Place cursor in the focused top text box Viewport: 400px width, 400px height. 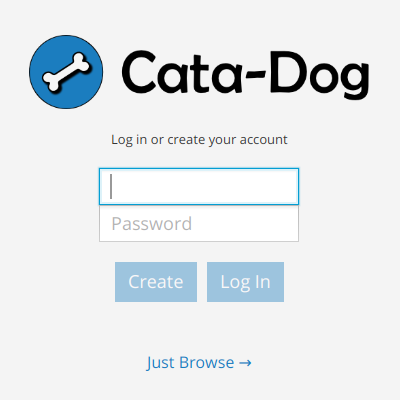click(x=199, y=187)
